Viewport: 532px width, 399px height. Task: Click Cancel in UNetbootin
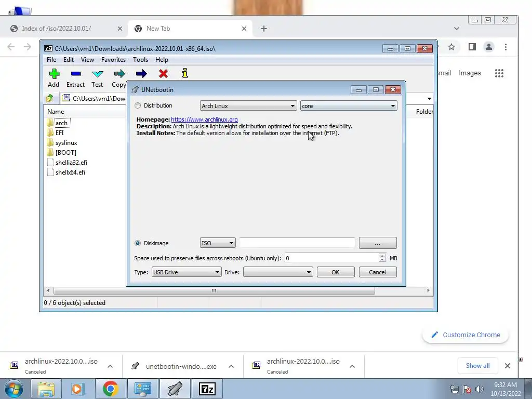click(x=378, y=272)
